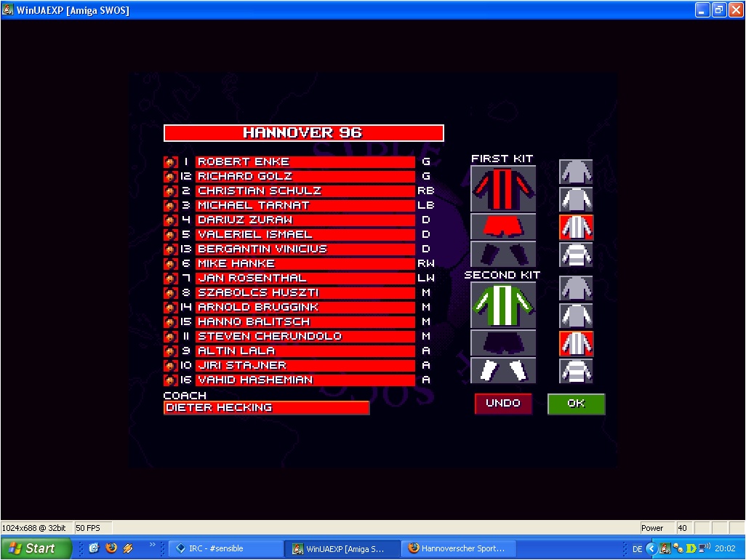Viewport: 746px width, 560px height.
Task: Edit the coach name Dieter Hecking
Action: (266, 408)
